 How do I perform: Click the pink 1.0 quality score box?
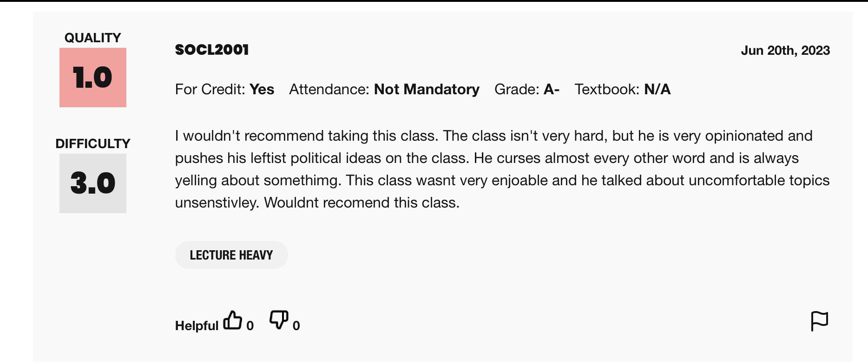[93, 78]
